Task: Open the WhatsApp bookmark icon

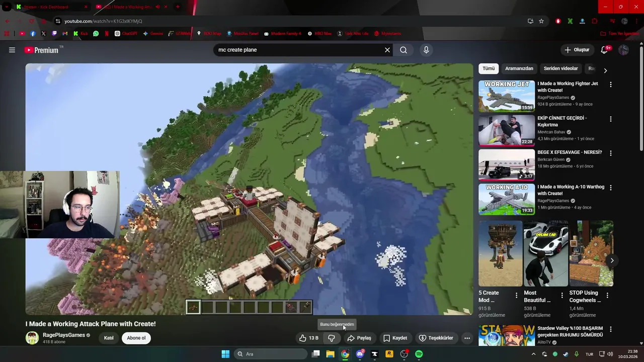Action: [96, 34]
